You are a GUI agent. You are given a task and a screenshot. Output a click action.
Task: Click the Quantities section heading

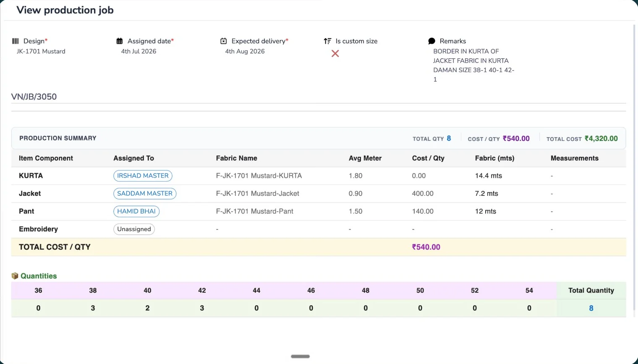[39, 276]
